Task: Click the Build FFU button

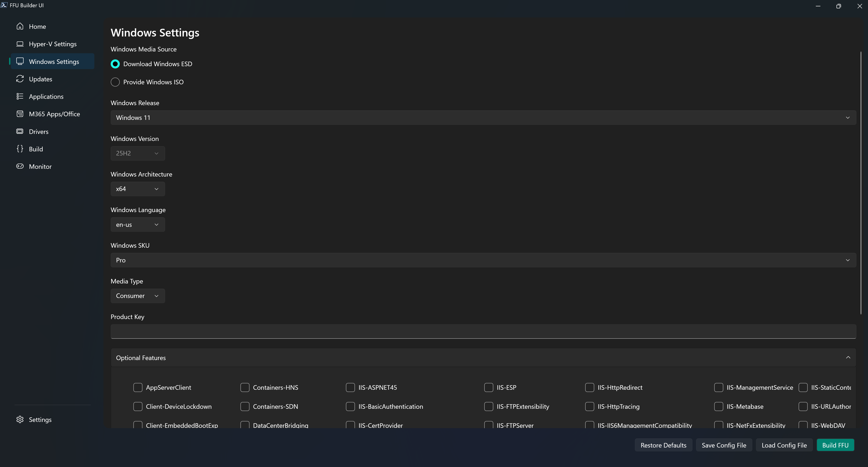Action: coord(835,445)
